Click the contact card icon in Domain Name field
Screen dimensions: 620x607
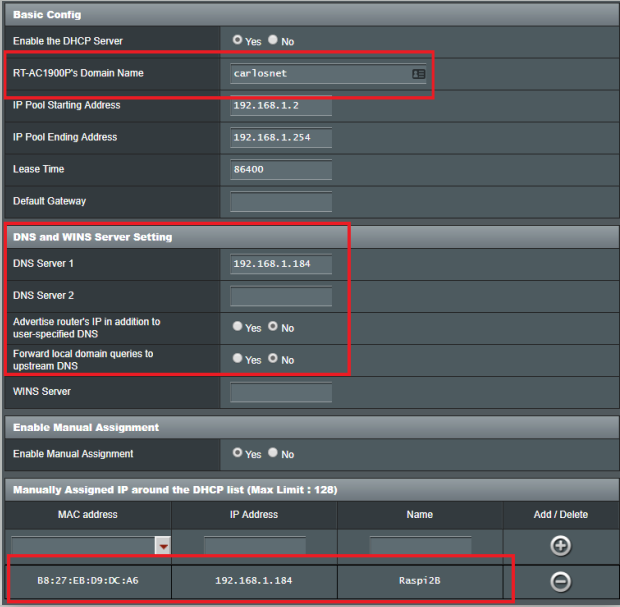point(418,74)
